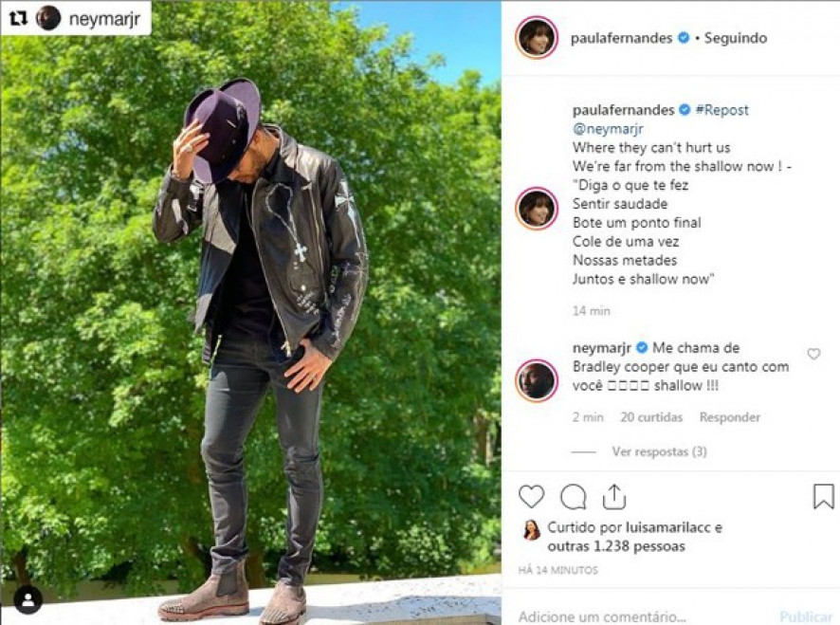840x625 pixels.
Task: Open neymarjr avatar in repost banner
Action: click(48, 19)
